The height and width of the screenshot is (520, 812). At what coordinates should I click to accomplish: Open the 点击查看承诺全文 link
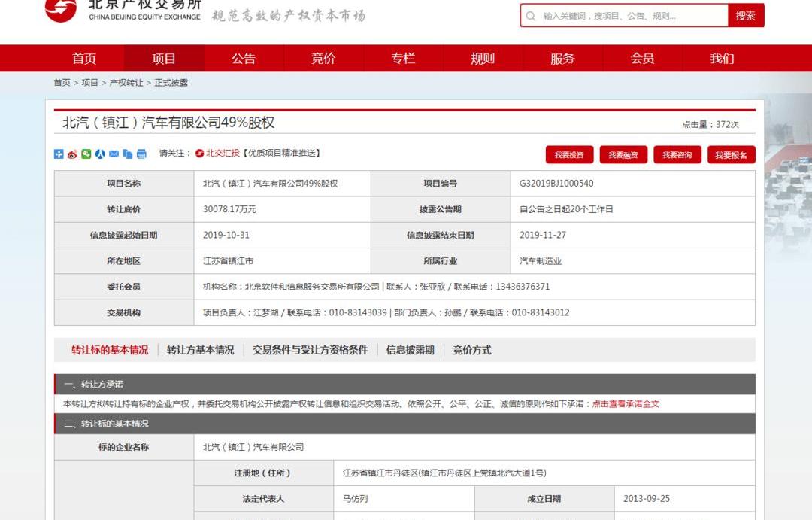pyautogui.click(x=625, y=404)
